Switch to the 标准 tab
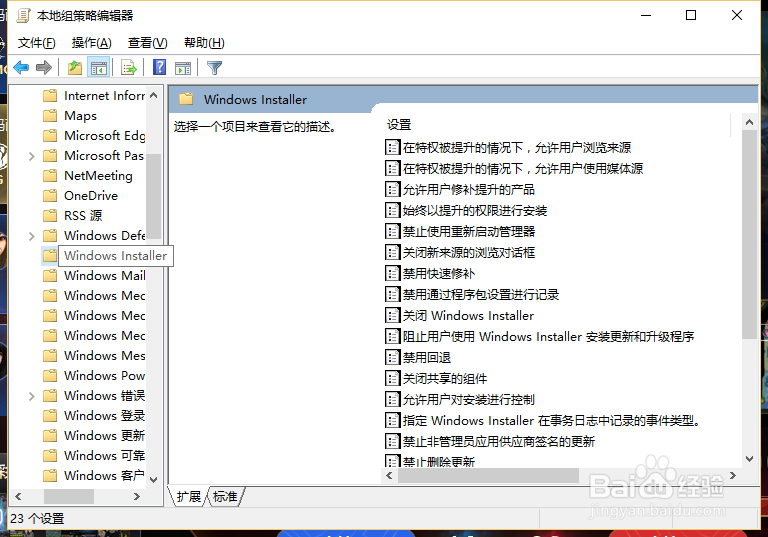This screenshot has width=768, height=537. pyautogui.click(x=225, y=496)
